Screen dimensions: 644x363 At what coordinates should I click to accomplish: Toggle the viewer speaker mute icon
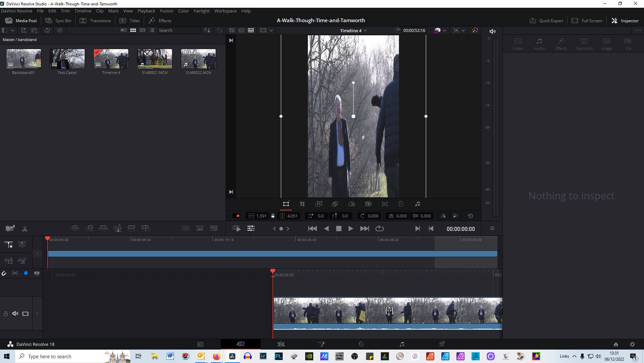(492, 31)
